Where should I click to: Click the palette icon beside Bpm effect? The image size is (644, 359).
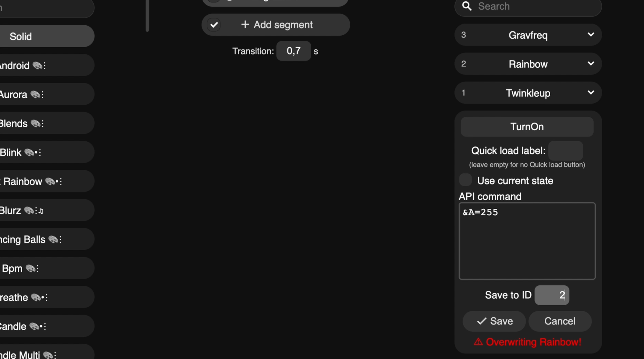pyautogui.click(x=30, y=268)
